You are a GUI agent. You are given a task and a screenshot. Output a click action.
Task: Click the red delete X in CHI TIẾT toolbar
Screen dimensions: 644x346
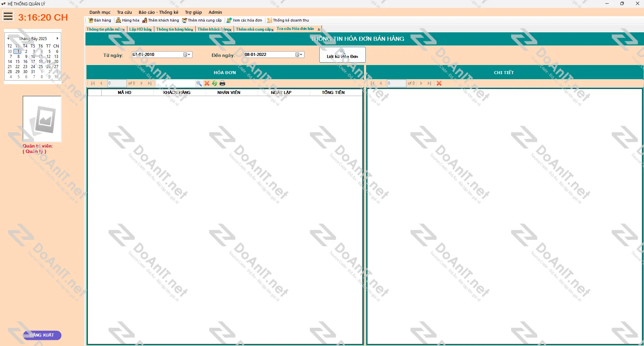pos(439,83)
